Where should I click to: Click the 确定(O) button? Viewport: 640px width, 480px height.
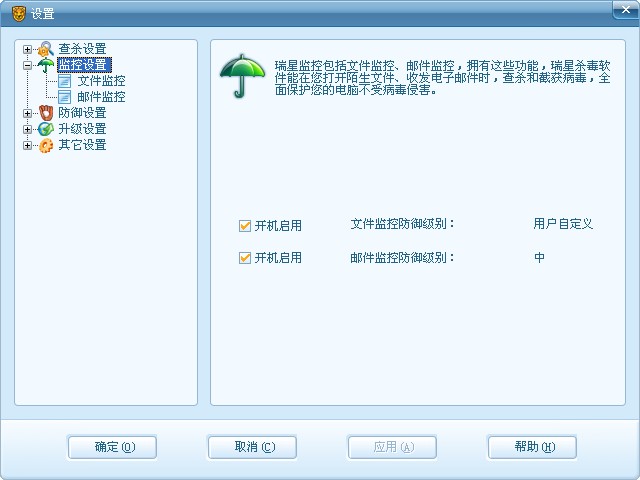click(112, 447)
